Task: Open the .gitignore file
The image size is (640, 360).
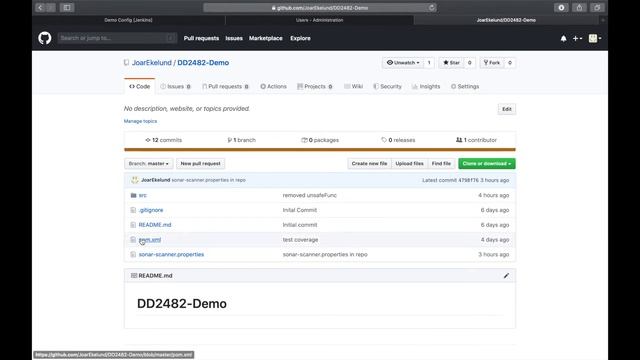Action: point(151,210)
